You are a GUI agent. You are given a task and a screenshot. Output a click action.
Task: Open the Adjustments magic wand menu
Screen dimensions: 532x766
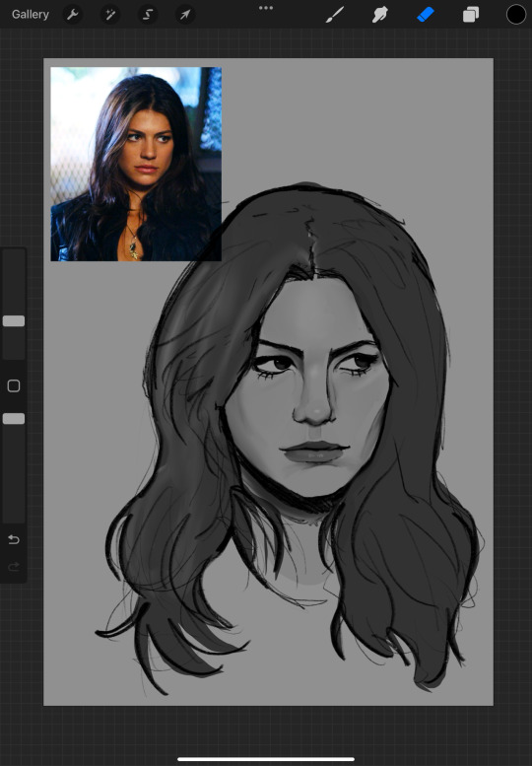(110, 15)
